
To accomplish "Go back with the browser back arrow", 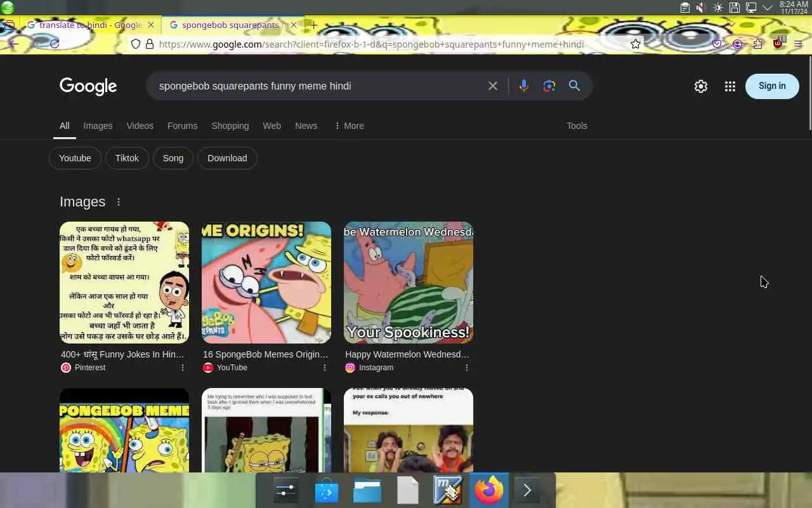I will coord(13,44).
